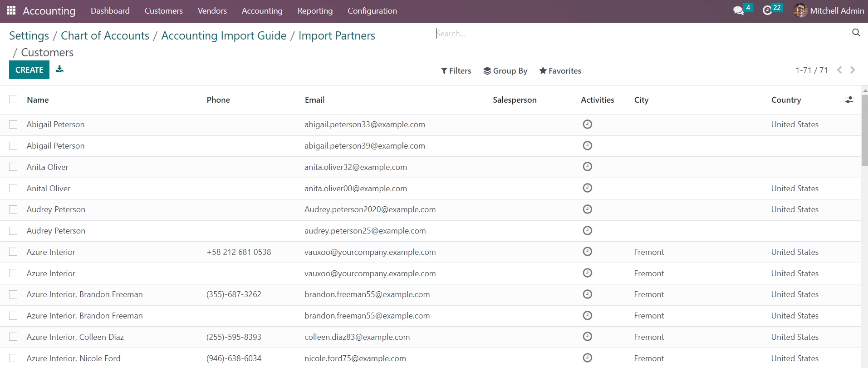Expand the Favorites dropdown
Screen dimensions: 868x368
(x=560, y=71)
